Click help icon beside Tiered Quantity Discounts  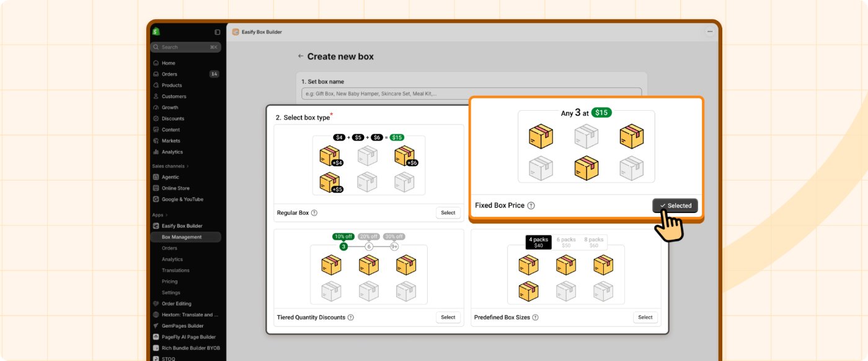(x=351, y=318)
